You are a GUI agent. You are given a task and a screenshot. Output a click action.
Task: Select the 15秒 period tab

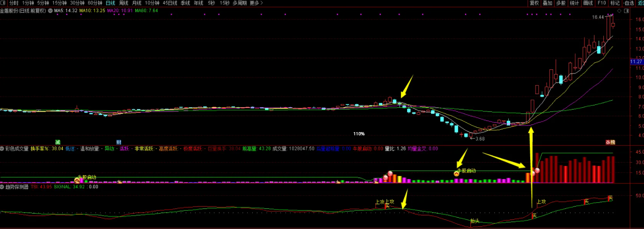[x=225, y=3]
